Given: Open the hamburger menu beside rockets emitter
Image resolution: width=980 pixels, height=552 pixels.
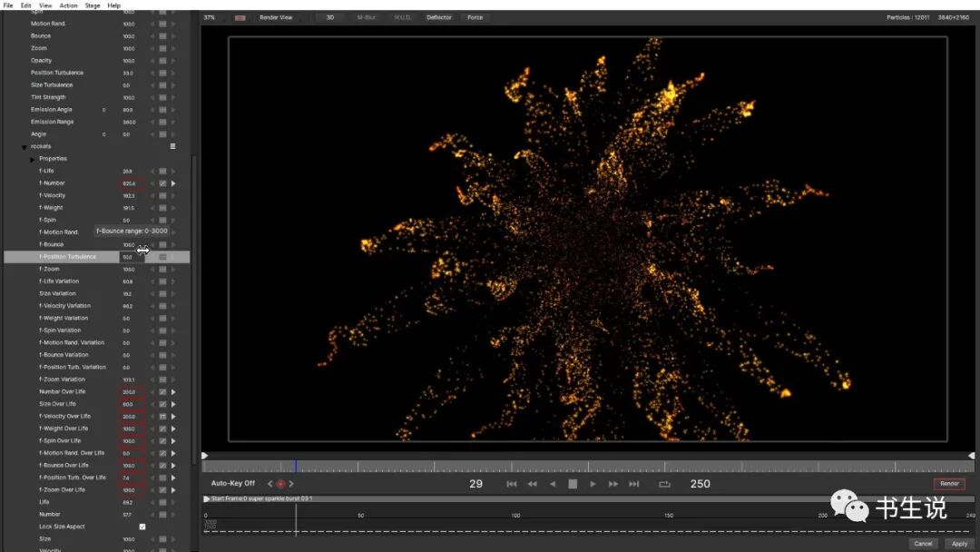Looking at the screenshot, I should [x=171, y=146].
